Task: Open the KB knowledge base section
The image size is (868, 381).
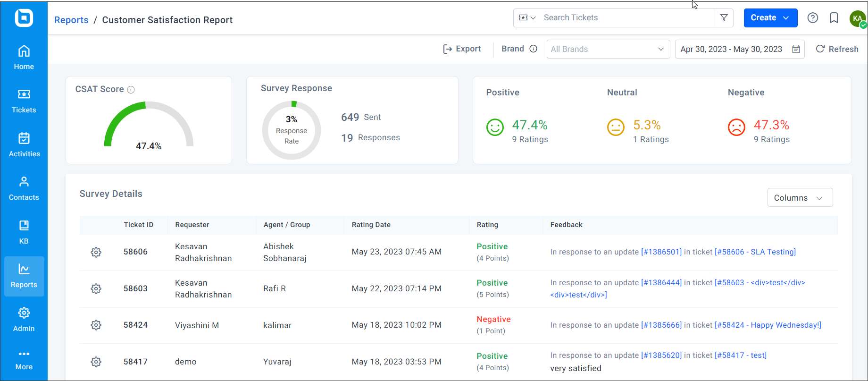Action: (24, 232)
